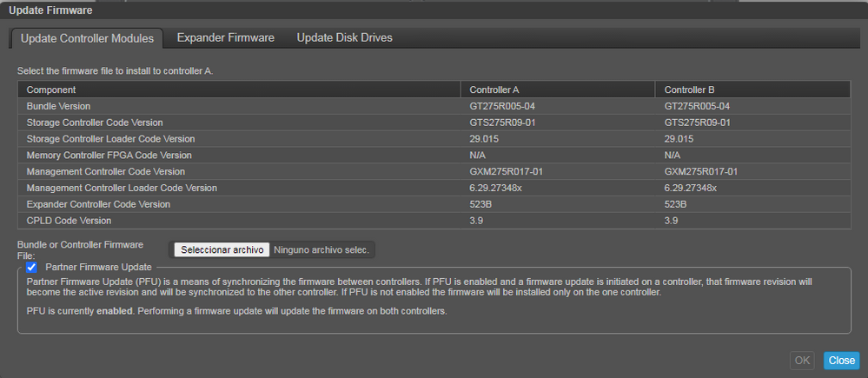Select the Controller B column header
Image resolution: width=868 pixels, height=378 pixels.
tap(752, 90)
